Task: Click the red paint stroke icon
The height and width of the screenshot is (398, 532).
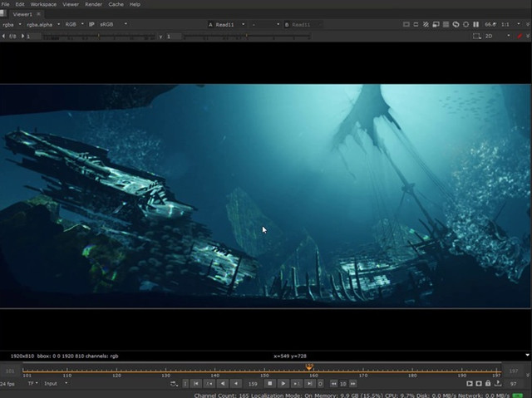Action: coord(520,36)
